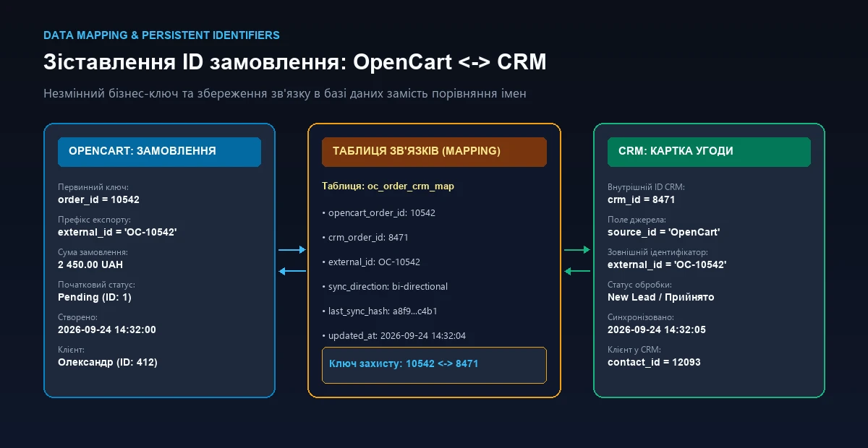Click the 'Початковий статус:' label
Screen dimensions: 868x448
[96, 285]
